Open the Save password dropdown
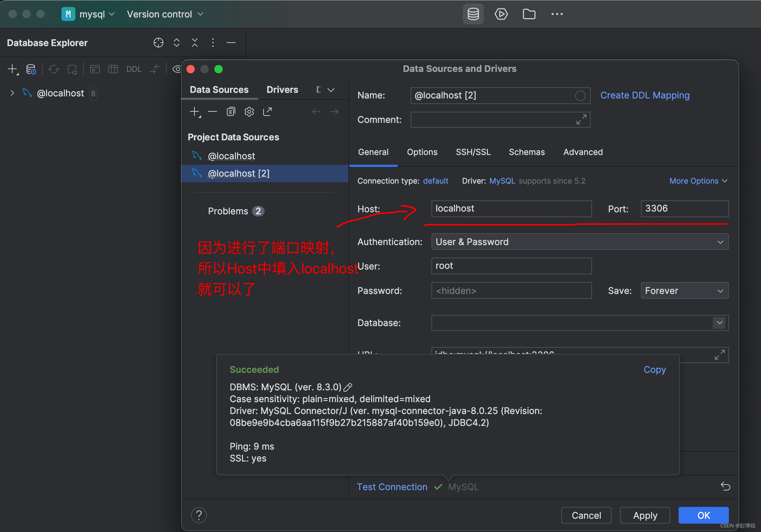Viewport: 761px width, 532px height. click(x=685, y=290)
